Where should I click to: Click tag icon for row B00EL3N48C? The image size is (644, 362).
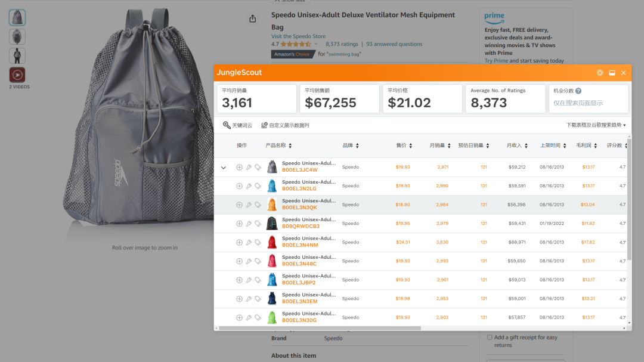coord(258,261)
